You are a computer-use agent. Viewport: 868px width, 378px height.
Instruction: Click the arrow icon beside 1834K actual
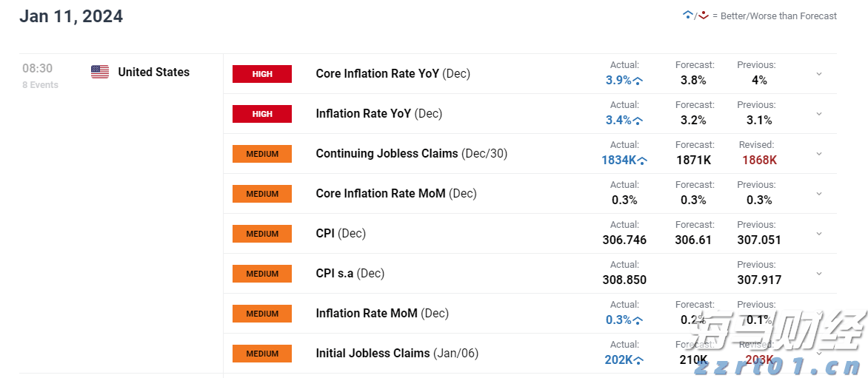point(642,161)
